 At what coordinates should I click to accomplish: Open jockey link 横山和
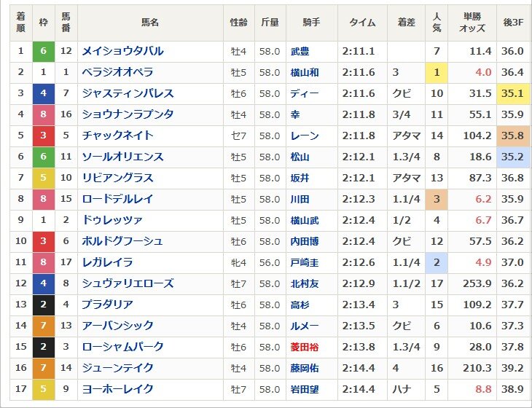pyautogui.click(x=305, y=73)
